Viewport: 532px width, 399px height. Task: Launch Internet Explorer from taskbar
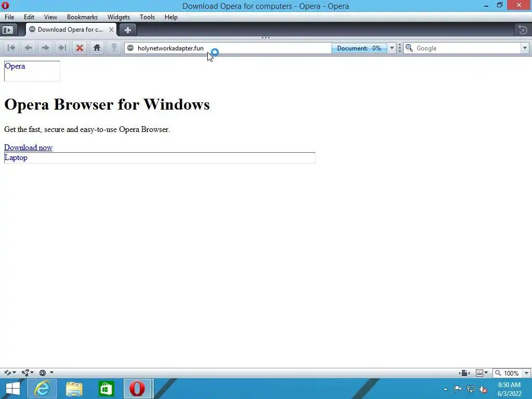coord(42,389)
